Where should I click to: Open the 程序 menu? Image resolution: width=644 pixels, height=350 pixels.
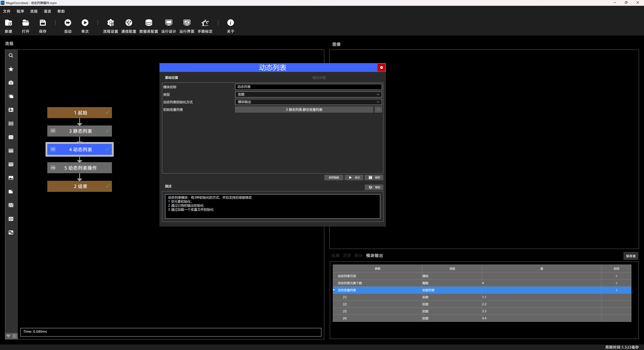(x=20, y=11)
